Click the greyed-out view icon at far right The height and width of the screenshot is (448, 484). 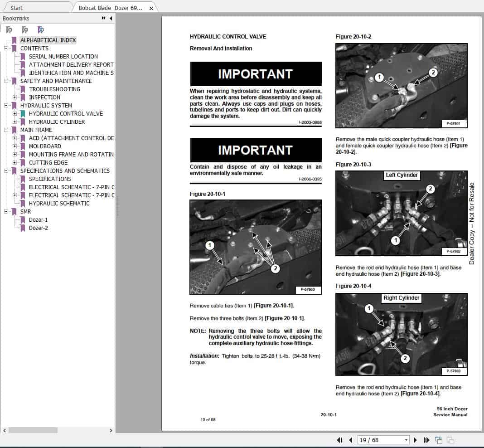pyautogui.click(x=450, y=440)
